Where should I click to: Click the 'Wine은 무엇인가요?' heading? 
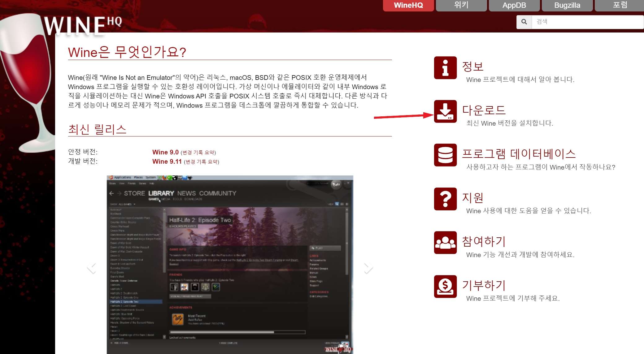127,52
